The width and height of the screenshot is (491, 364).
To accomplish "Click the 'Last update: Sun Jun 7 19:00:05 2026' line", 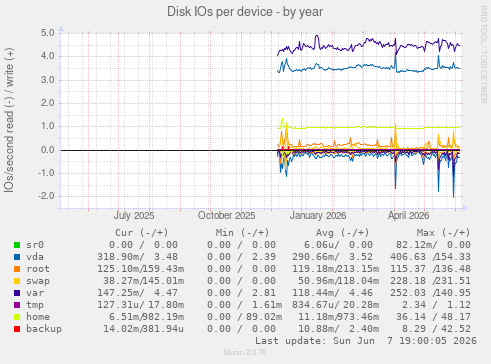I will pos(366,341).
